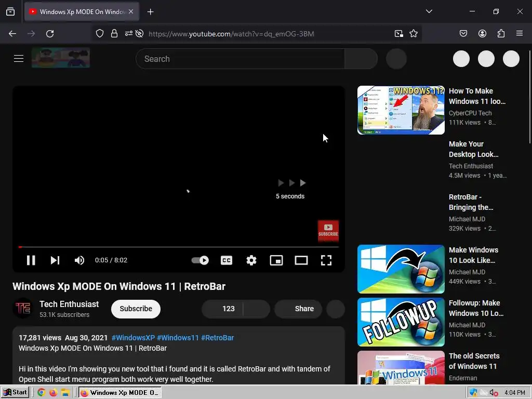Open the Start menu
Screen dimensions: 532x399
click(x=15, y=393)
